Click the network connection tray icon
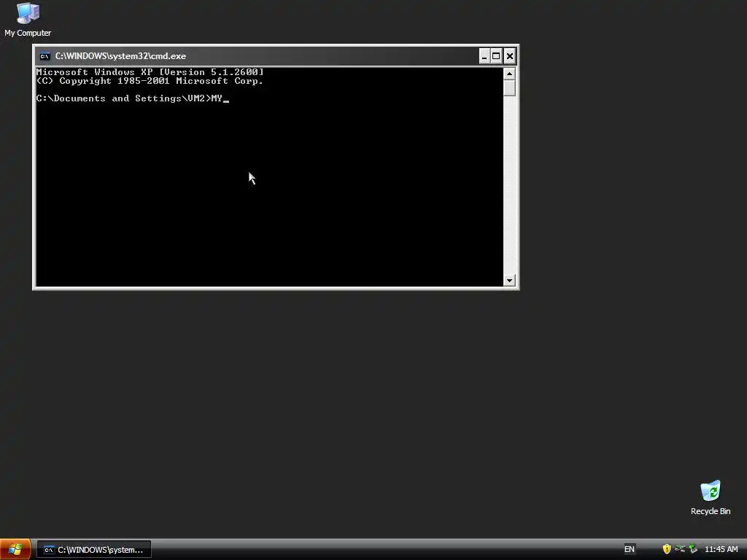Screen dimensions: 747x560 pyautogui.click(x=680, y=549)
